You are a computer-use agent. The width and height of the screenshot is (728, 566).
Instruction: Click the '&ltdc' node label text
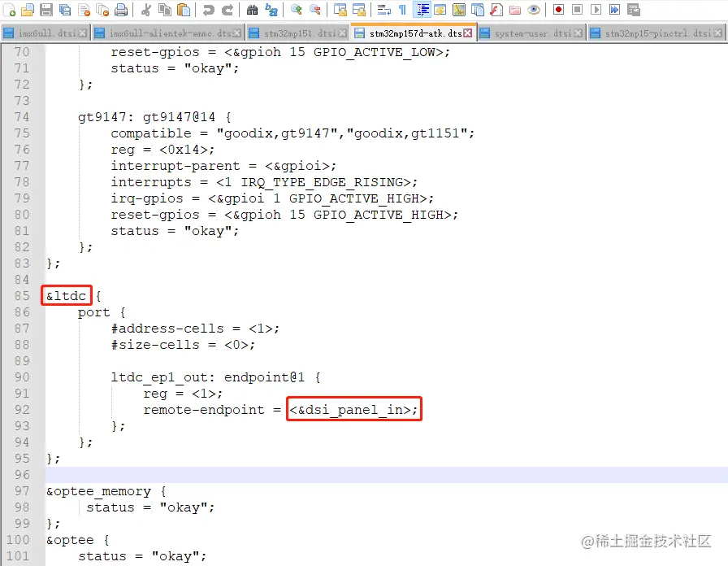(x=66, y=296)
